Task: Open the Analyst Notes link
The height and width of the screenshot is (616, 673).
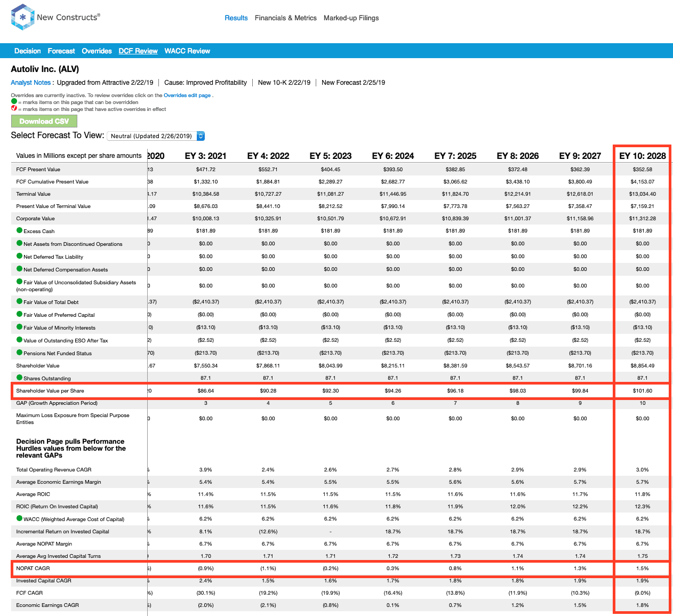Action: 31,83
